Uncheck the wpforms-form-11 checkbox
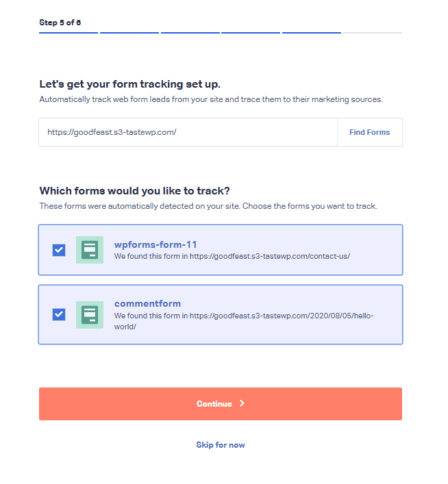This screenshot has width=448, height=484. [59, 250]
